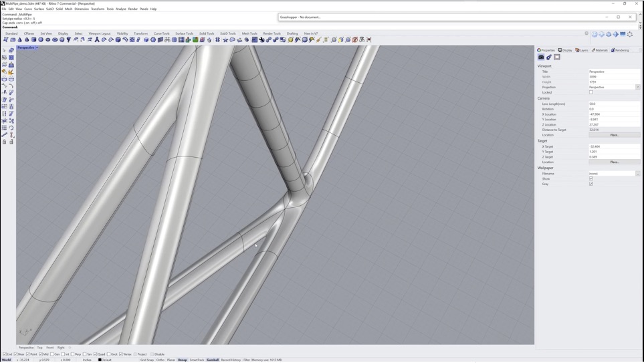Open the Default layer selector in status bar

(105, 360)
